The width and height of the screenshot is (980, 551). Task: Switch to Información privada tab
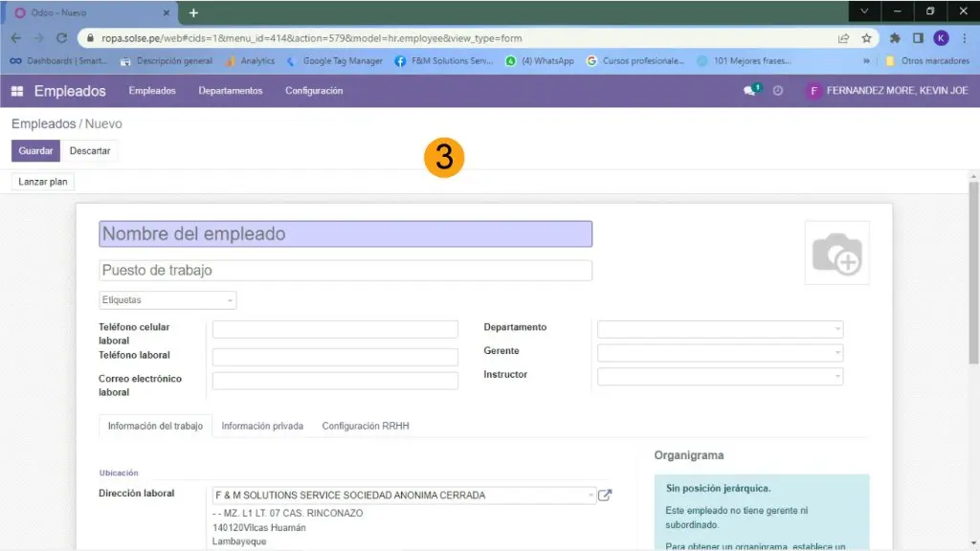pyautogui.click(x=262, y=426)
